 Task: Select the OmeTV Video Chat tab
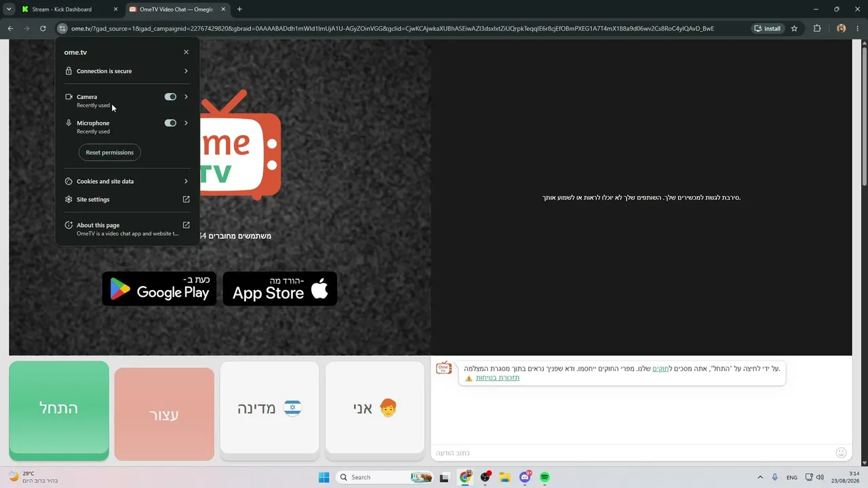(x=176, y=9)
